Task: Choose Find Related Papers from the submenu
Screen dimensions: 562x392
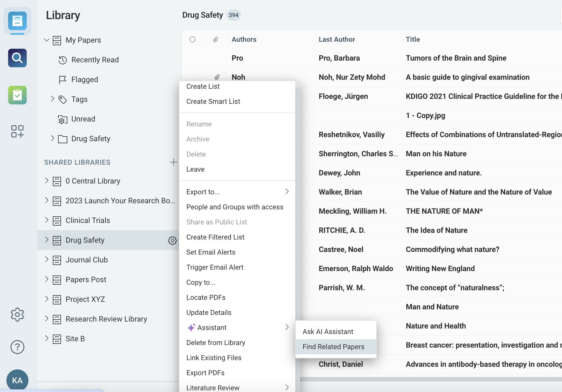Action: coord(333,346)
